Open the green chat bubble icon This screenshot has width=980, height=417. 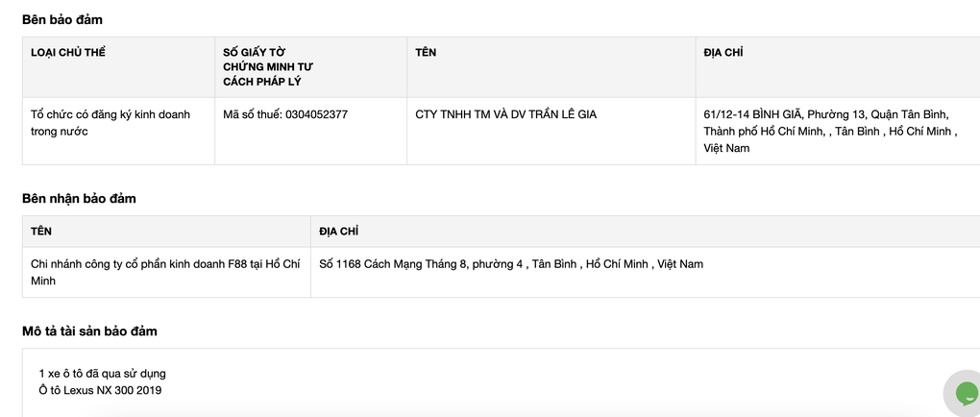coord(967,394)
